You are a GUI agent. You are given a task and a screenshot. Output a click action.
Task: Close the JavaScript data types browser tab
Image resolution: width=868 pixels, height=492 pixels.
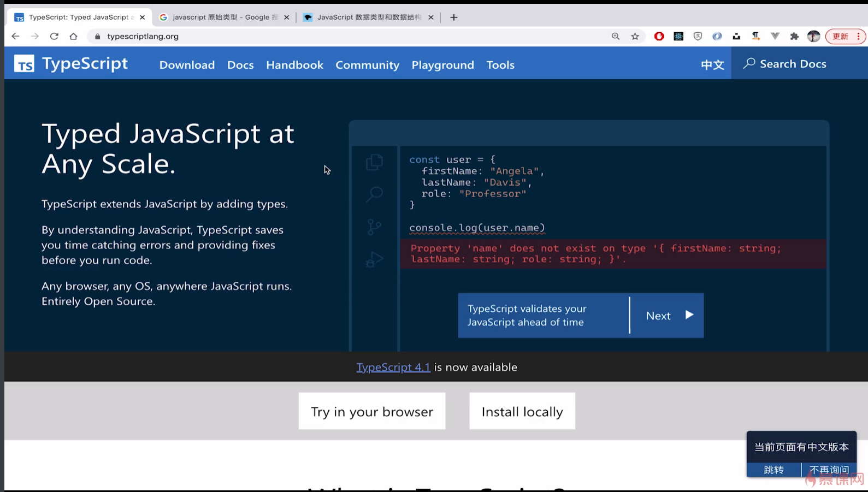coord(430,17)
